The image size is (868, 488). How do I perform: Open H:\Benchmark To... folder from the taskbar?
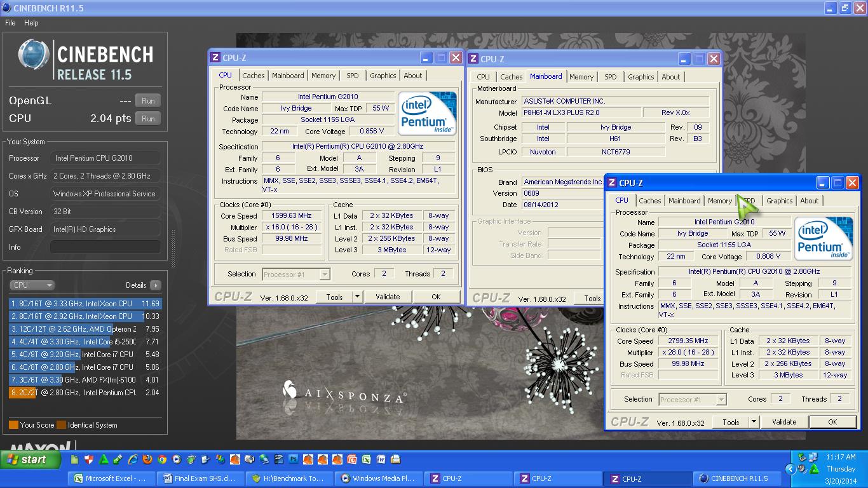click(290, 478)
